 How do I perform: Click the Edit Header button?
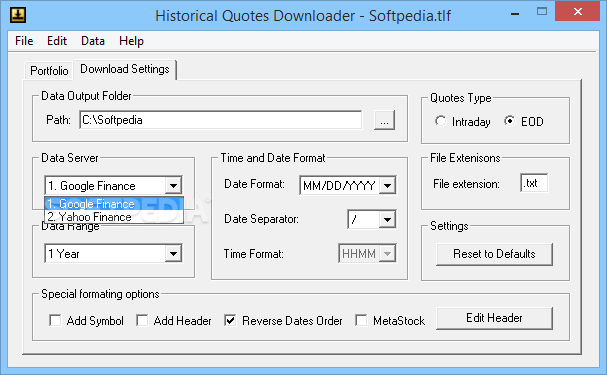pyautogui.click(x=494, y=318)
